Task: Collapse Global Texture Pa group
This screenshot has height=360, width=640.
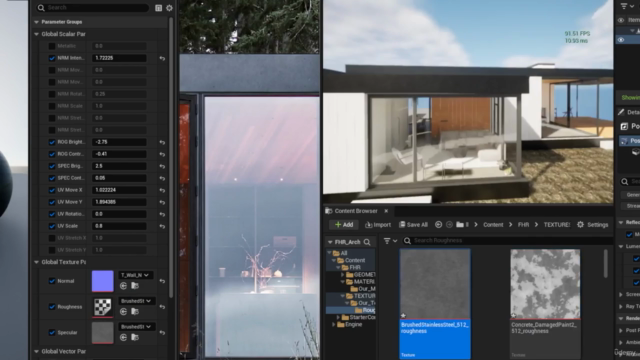Action: click(36, 262)
